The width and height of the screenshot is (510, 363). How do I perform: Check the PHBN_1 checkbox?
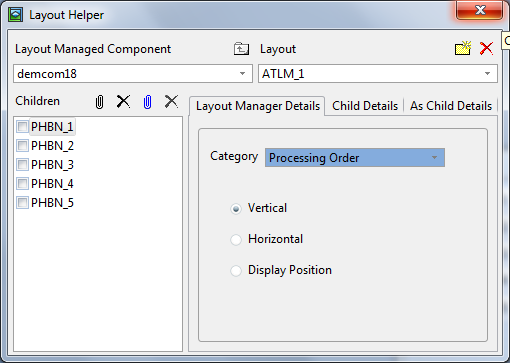pyautogui.click(x=22, y=127)
